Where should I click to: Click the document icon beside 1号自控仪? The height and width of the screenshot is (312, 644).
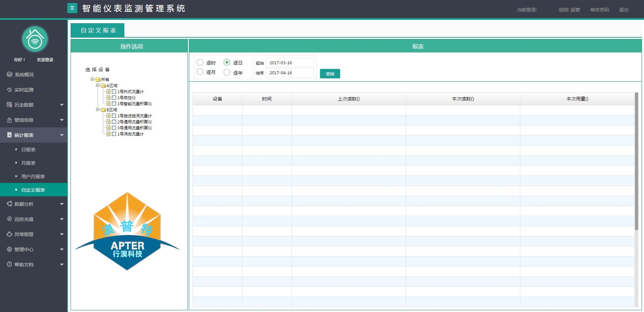[109, 97]
